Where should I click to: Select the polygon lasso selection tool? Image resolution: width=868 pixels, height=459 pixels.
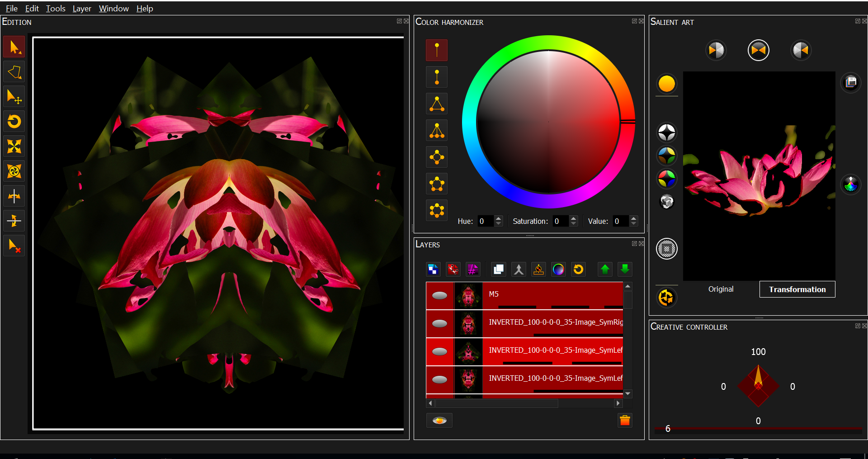coord(14,72)
